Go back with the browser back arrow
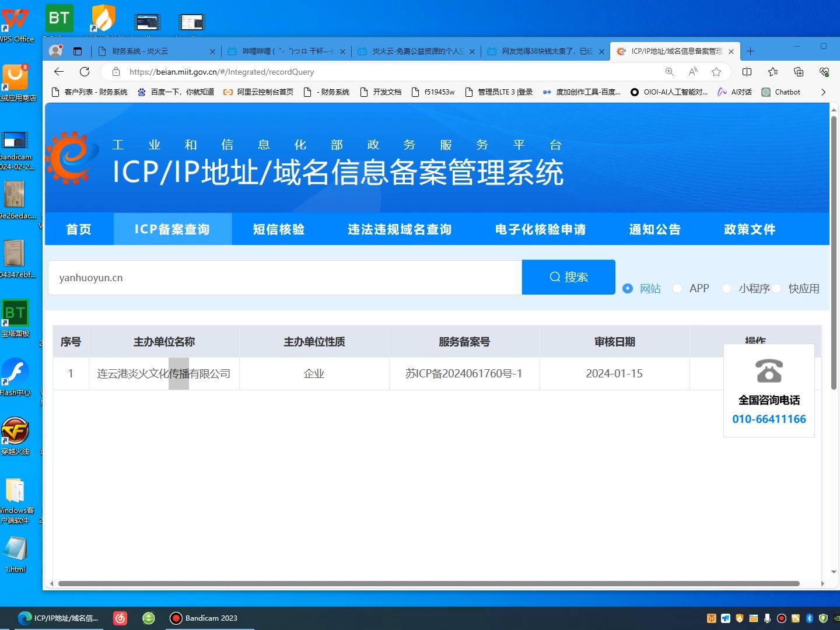The height and width of the screenshot is (630, 840). point(59,72)
